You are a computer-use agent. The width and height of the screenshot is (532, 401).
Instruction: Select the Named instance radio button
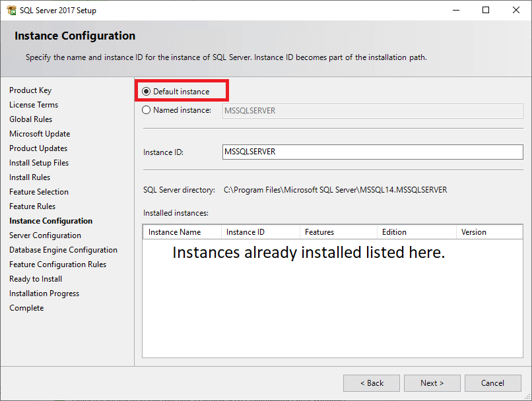[147, 110]
